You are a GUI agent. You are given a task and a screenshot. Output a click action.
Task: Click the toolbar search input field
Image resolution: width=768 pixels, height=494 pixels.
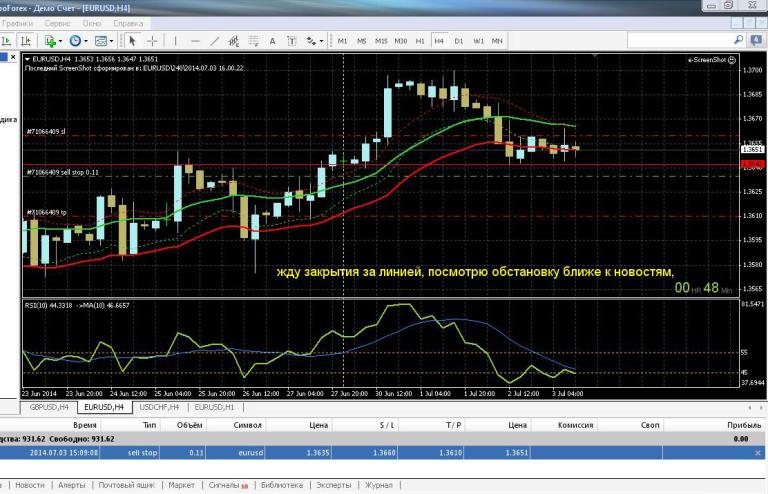[680, 41]
